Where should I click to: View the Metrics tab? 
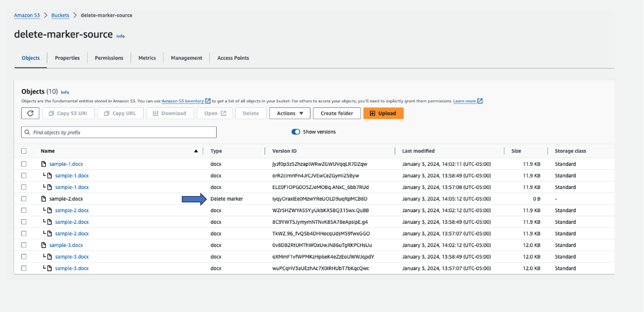click(x=147, y=58)
